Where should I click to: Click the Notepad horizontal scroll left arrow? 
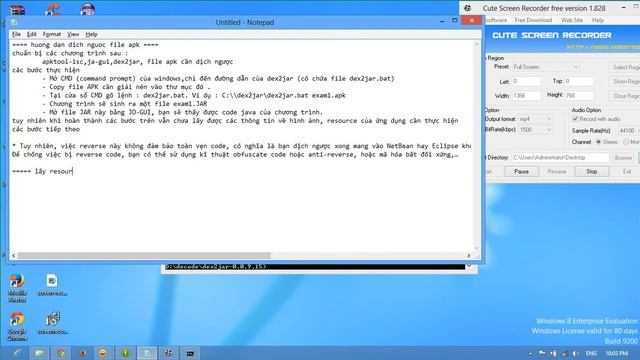pyautogui.click(x=13, y=256)
